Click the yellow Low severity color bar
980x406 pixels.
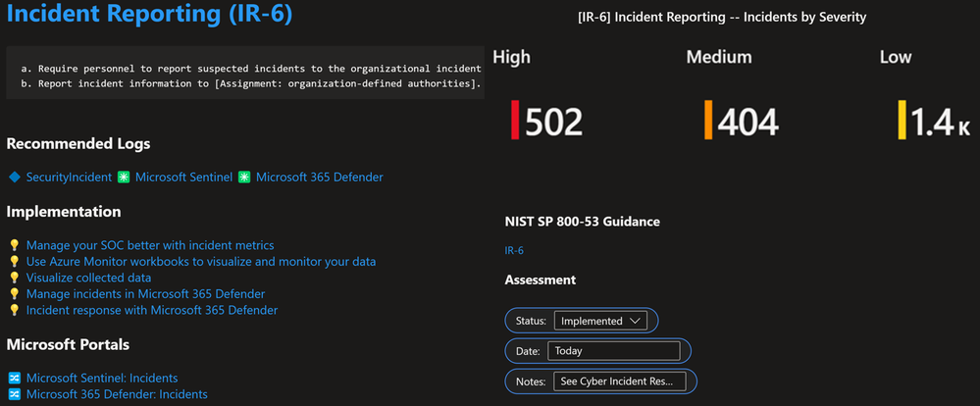902,120
